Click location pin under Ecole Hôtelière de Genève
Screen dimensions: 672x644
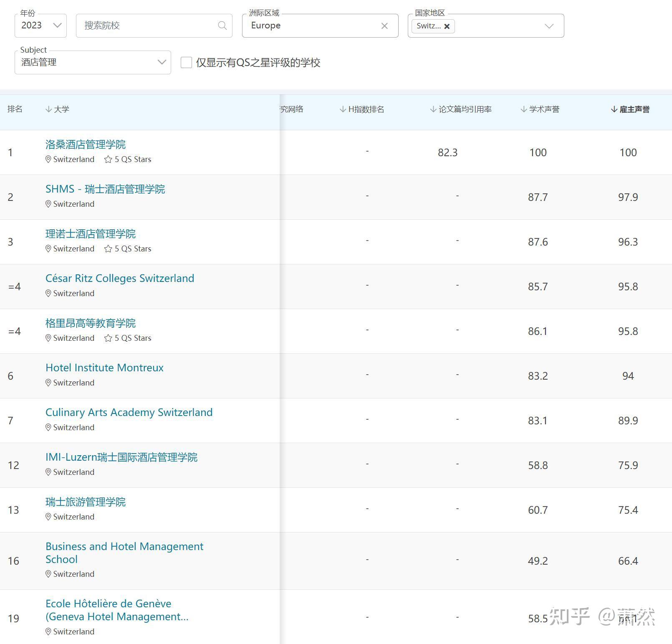pos(48,631)
